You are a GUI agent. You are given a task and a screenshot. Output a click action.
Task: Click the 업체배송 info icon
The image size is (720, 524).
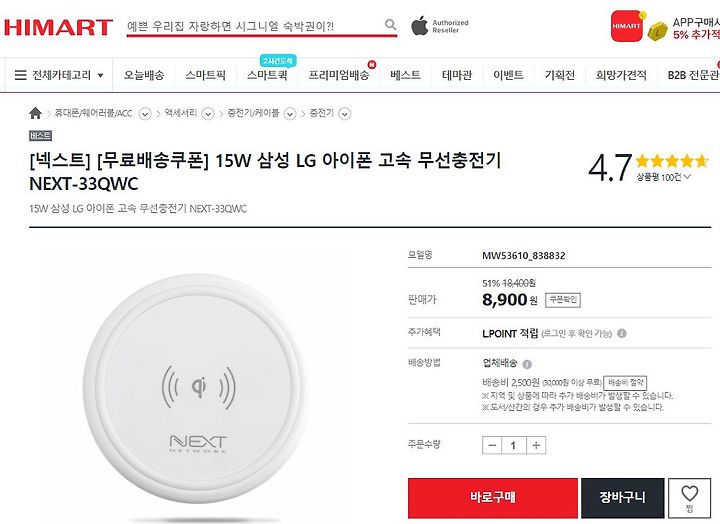click(527, 364)
